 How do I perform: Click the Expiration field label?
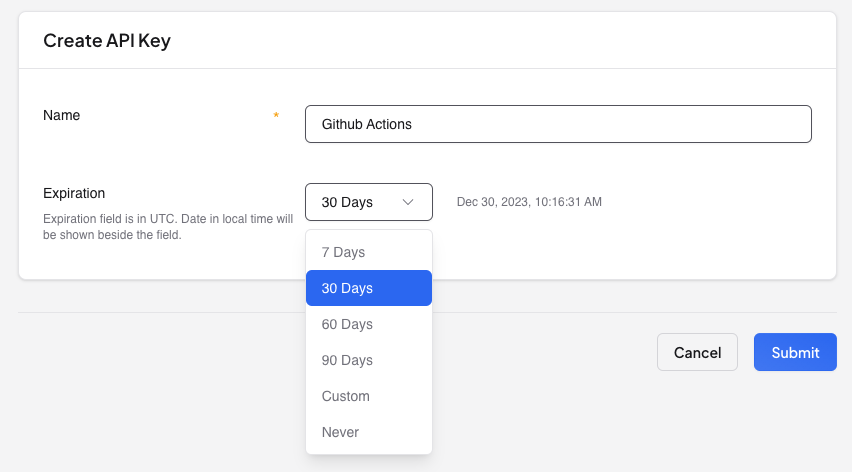pyautogui.click(x=74, y=193)
